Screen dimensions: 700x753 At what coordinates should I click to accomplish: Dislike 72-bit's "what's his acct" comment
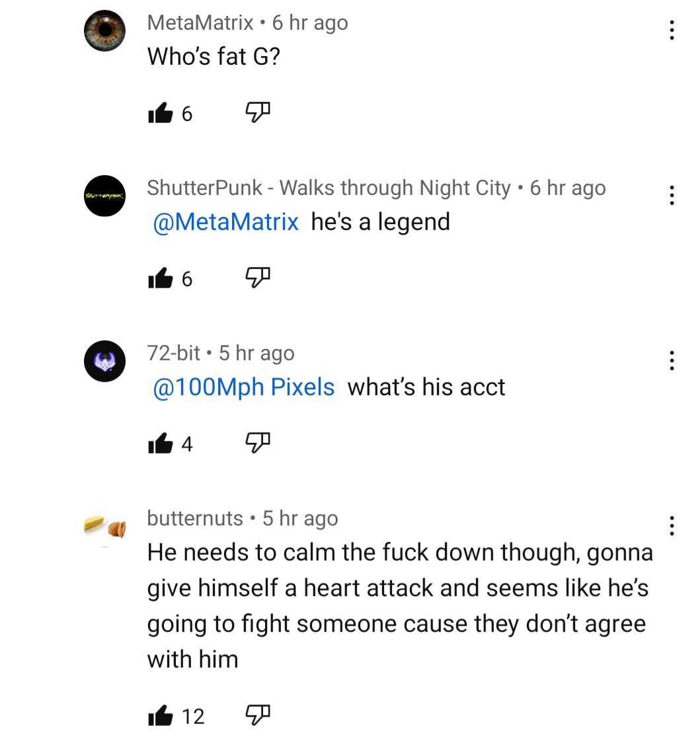click(x=258, y=443)
